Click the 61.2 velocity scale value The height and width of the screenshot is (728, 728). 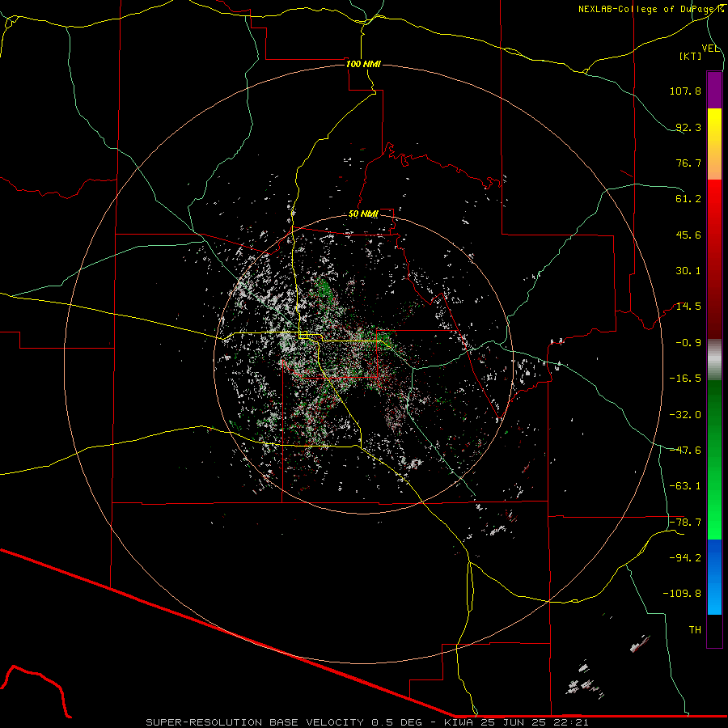pos(688,199)
